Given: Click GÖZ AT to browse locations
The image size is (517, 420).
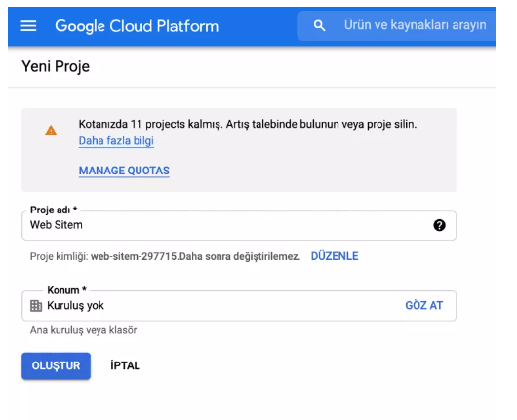Looking at the screenshot, I should tap(424, 305).
